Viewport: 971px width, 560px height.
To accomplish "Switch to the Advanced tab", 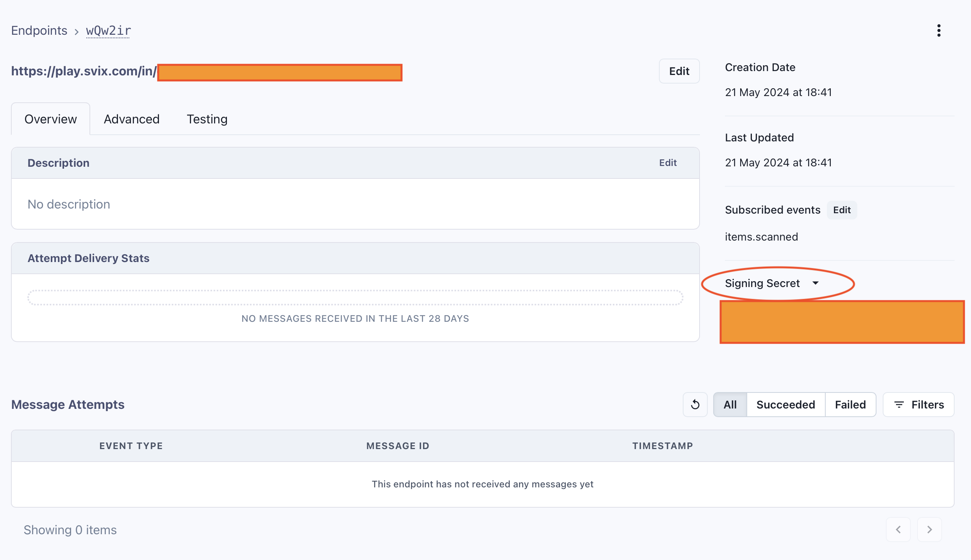I will coord(132,119).
